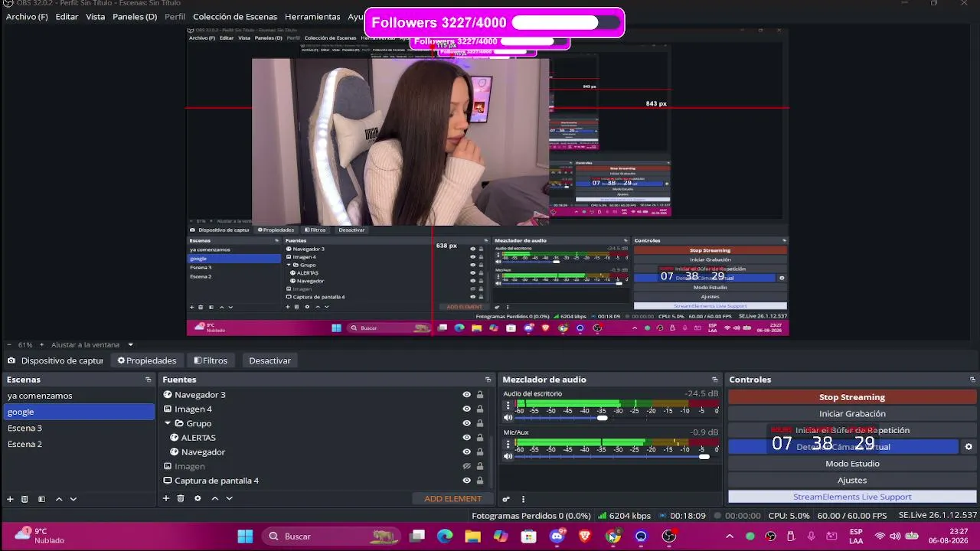Open scene filters icon in the Escenas toolbar
The width and height of the screenshot is (980, 551).
(41, 499)
